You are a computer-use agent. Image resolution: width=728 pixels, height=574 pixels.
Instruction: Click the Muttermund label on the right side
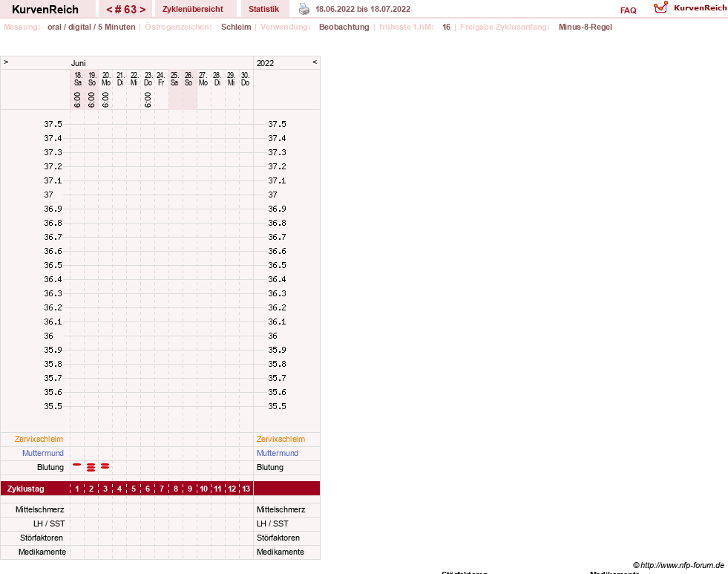278,453
